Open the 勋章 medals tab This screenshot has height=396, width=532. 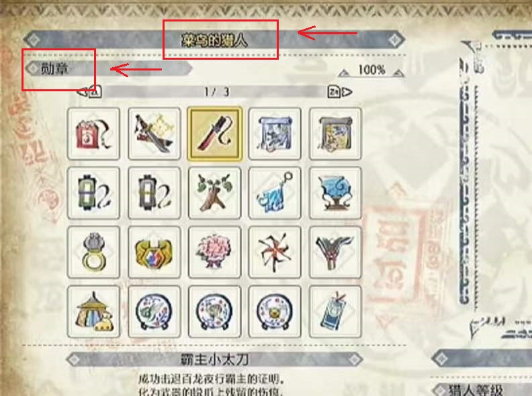(x=54, y=68)
